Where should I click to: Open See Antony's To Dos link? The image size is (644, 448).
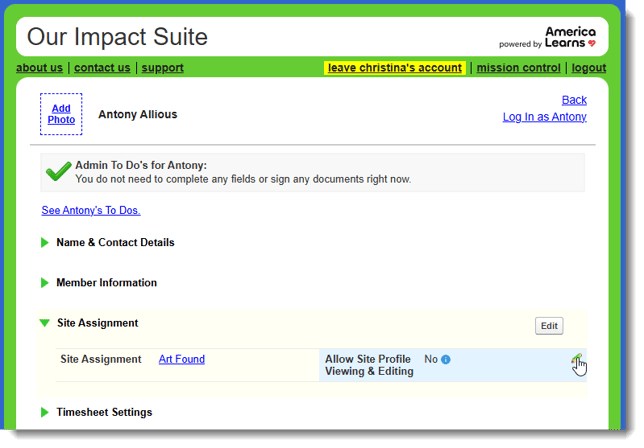click(x=90, y=210)
